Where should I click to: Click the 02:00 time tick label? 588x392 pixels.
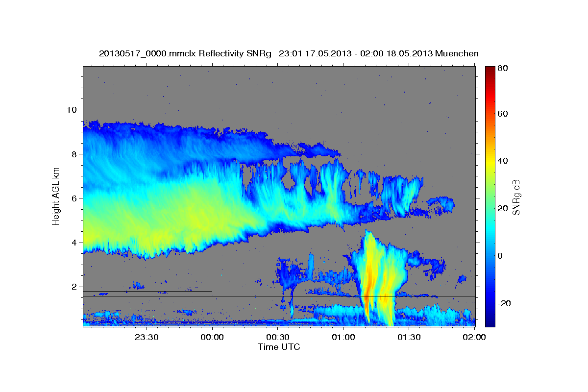pyautogui.click(x=474, y=337)
